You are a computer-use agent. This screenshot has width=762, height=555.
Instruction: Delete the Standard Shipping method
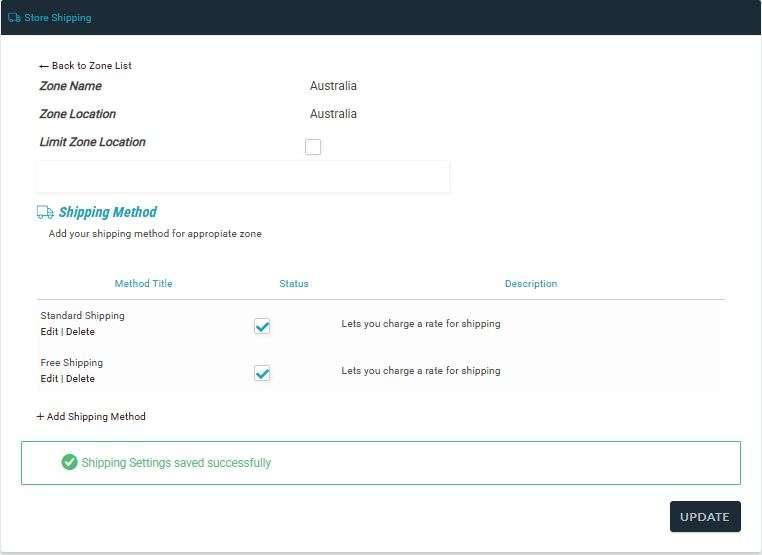pos(80,332)
